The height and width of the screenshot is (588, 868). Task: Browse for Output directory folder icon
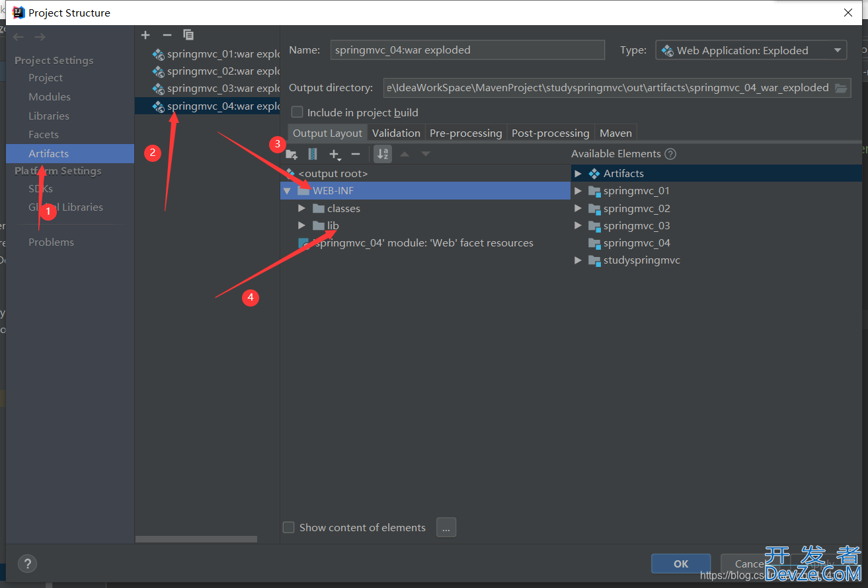(x=841, y=88)
